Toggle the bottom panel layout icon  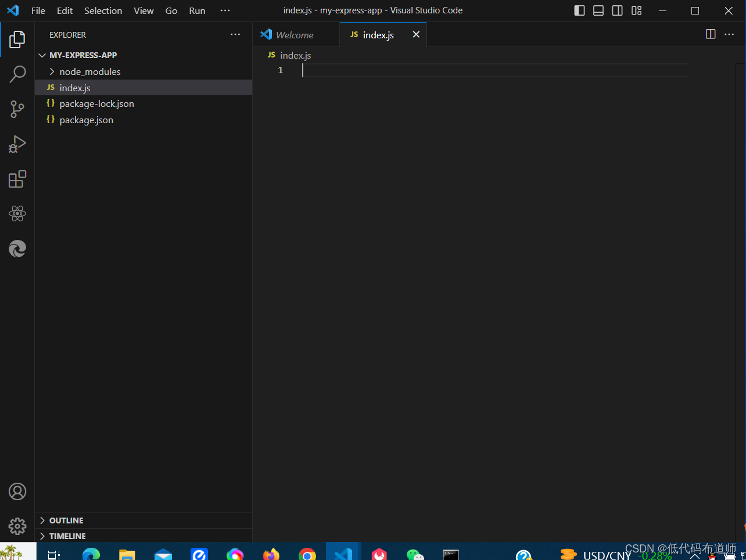tap(598, 10)
